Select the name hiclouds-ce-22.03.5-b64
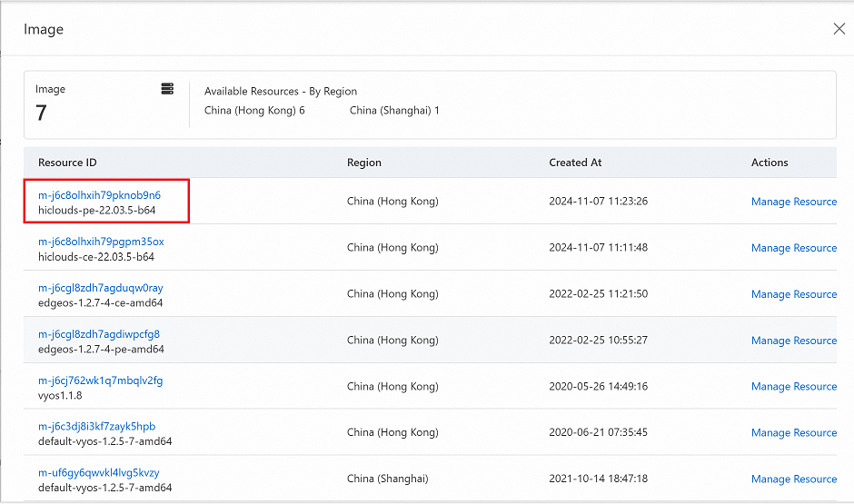This screenshot has width=854, height=504. tap(96, 256)
